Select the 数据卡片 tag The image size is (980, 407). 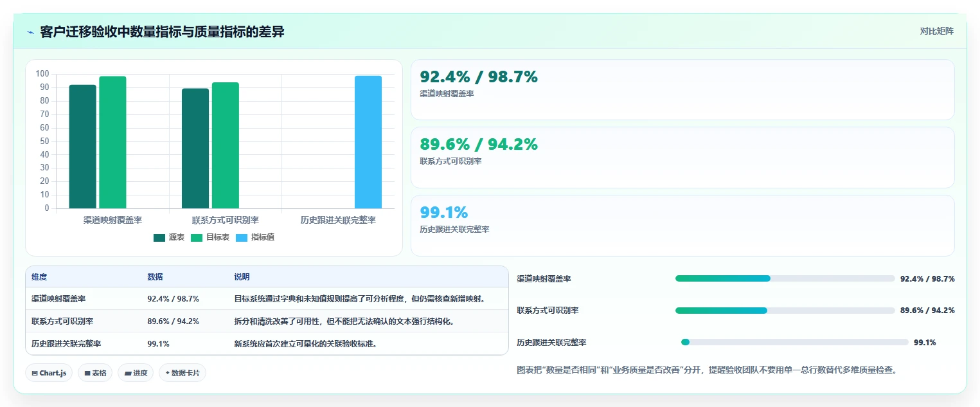tap(183, 373)
